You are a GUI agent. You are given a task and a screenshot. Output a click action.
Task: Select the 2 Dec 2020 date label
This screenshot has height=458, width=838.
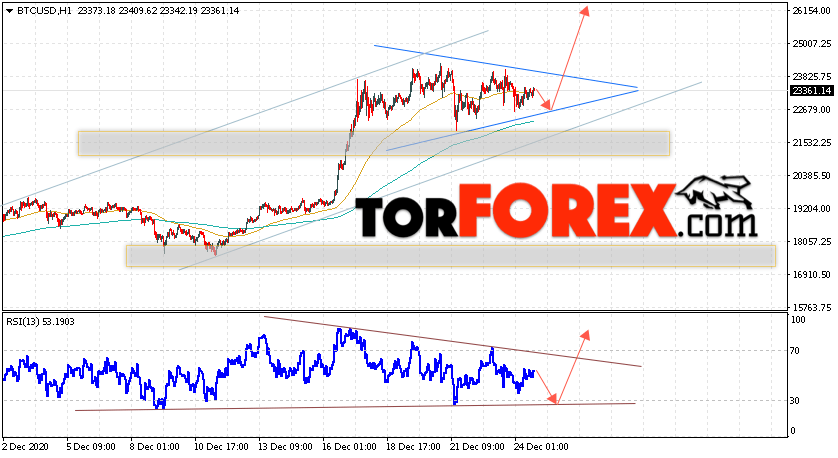[x=26, y=446]
